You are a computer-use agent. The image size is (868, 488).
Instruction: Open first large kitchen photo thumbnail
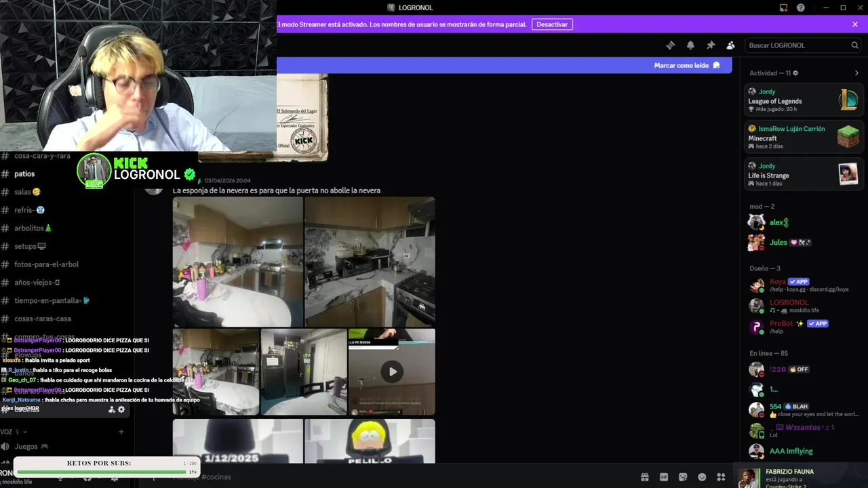pyautogui.click(x=238, y=262)
